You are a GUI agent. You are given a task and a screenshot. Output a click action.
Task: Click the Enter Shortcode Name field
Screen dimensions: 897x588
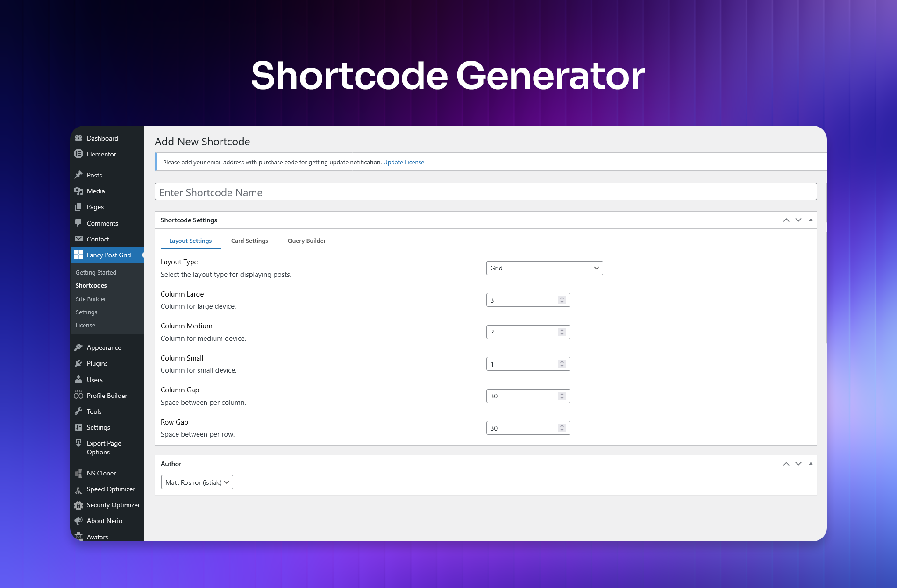point(485,192)
